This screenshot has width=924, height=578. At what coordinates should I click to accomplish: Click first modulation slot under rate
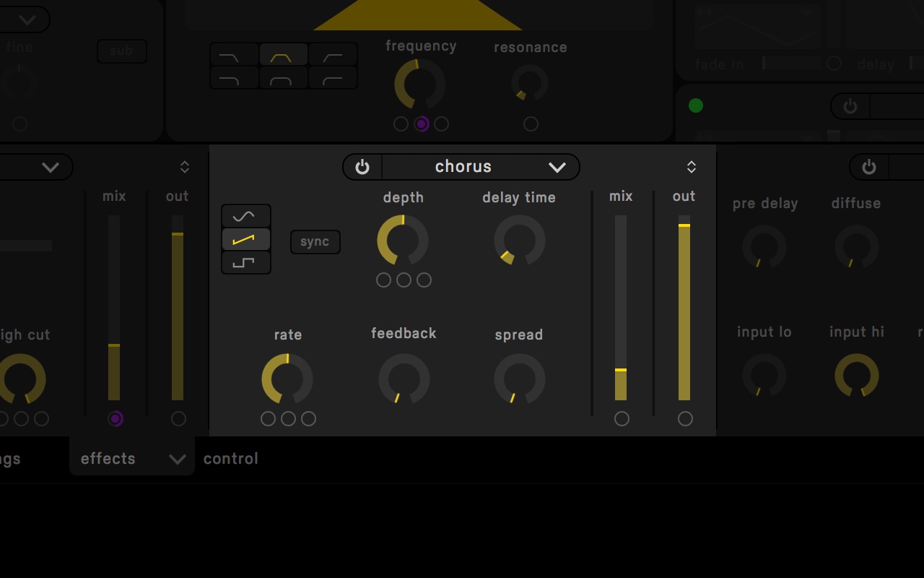(x=269, y=418)
